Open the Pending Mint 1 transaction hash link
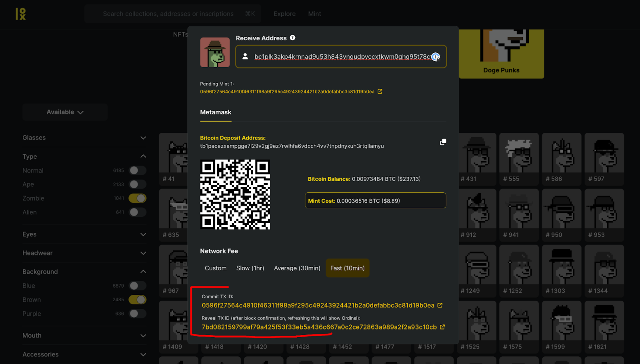640x364 pixels. [287, 92]
